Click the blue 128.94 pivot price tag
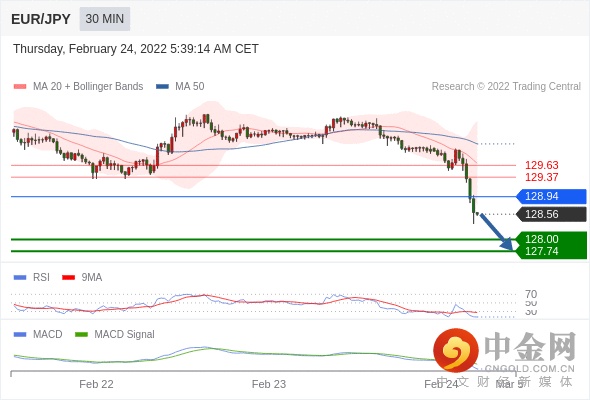This screenshot has height=400, width=590. point(551,196)
